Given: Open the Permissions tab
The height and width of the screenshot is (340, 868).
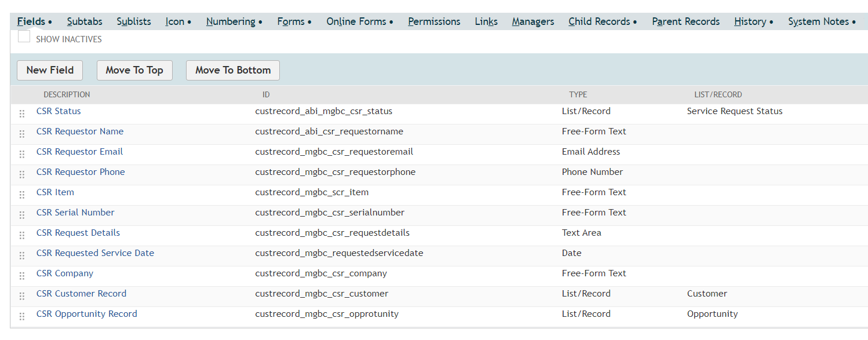Looking at the screenshot, I should pyautogui.click(x=434, y=21).
